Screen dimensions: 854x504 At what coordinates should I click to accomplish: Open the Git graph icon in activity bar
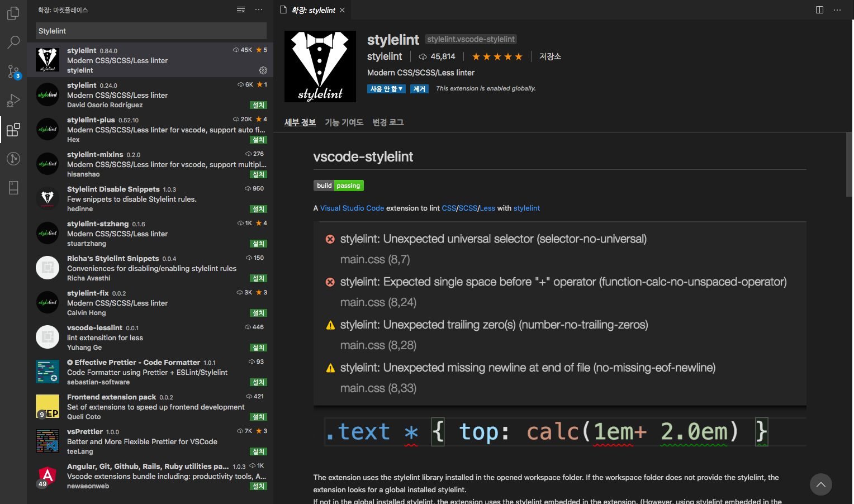tap(13, 159)
